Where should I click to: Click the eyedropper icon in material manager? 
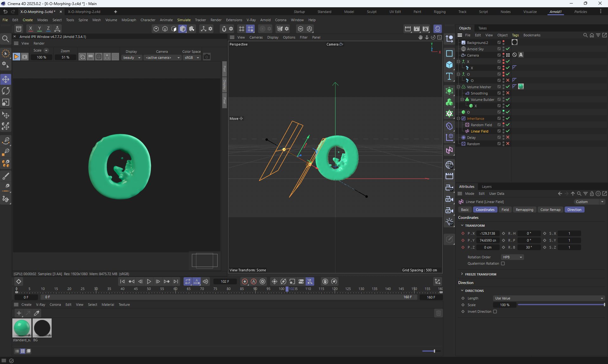37,313
